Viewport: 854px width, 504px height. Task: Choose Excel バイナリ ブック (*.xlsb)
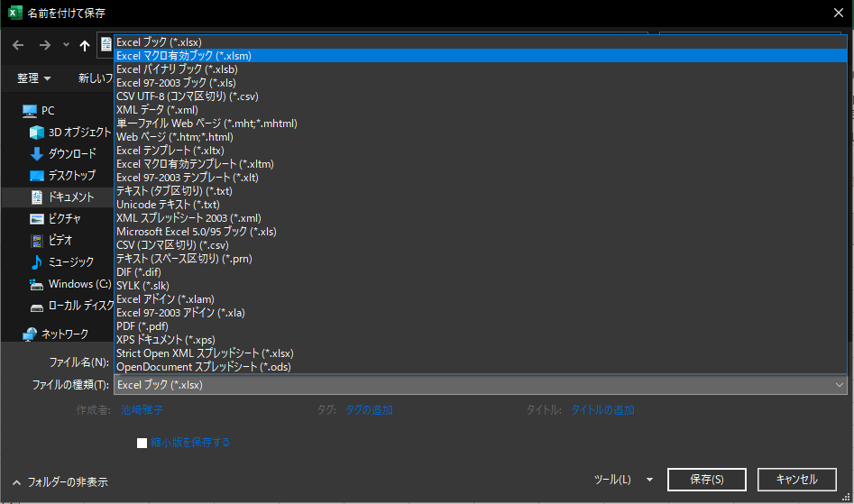(481, 69)
